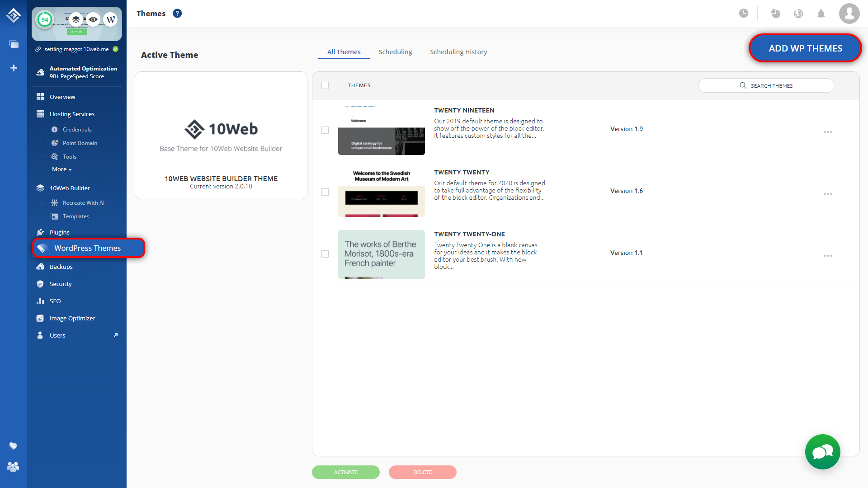Image resolution: width=868 pixels, height=488 pixels.
Task: Click the layers icon on site preview
Action: point(76,19)
